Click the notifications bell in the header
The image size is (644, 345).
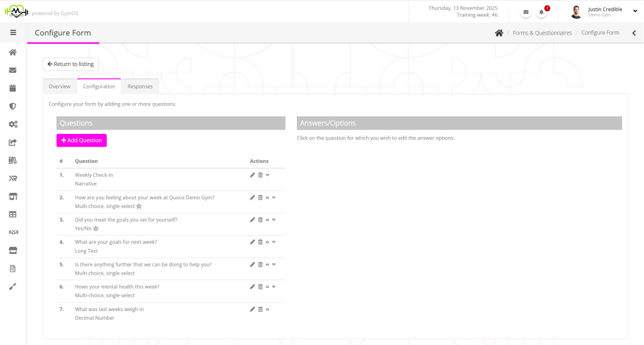(541, 13)
